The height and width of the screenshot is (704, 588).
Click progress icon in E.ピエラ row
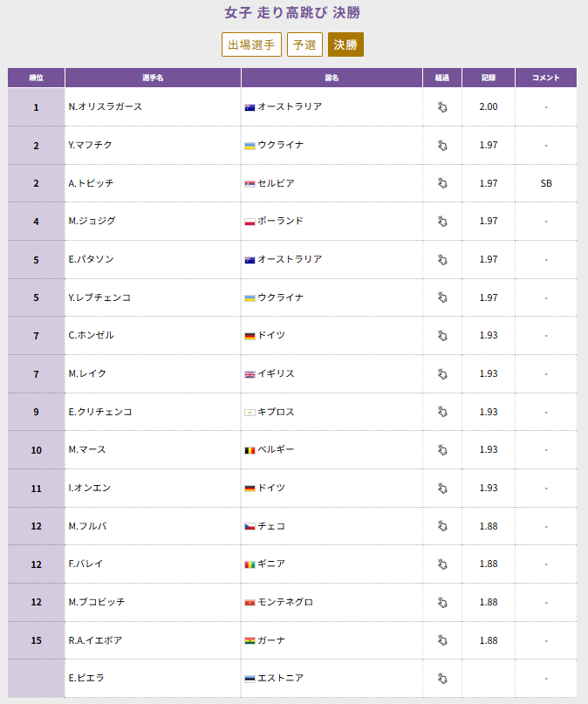(442, 678)
